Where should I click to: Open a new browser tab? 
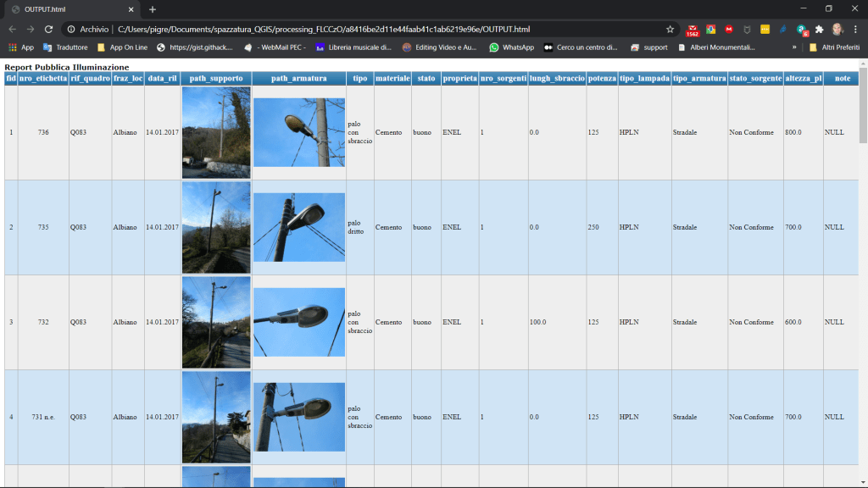click(153, 9)
